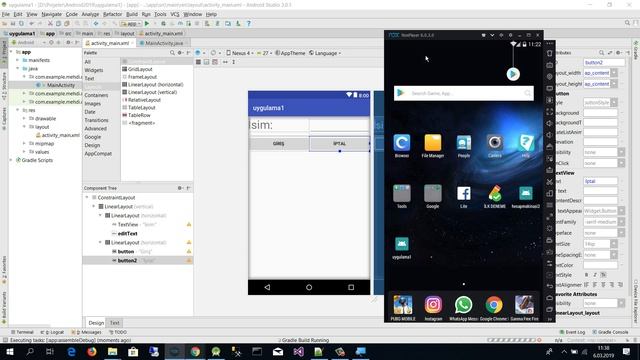Toggle the text style italic I button
The height and width of the screenshot is (360, 640).
pos(595,275)
